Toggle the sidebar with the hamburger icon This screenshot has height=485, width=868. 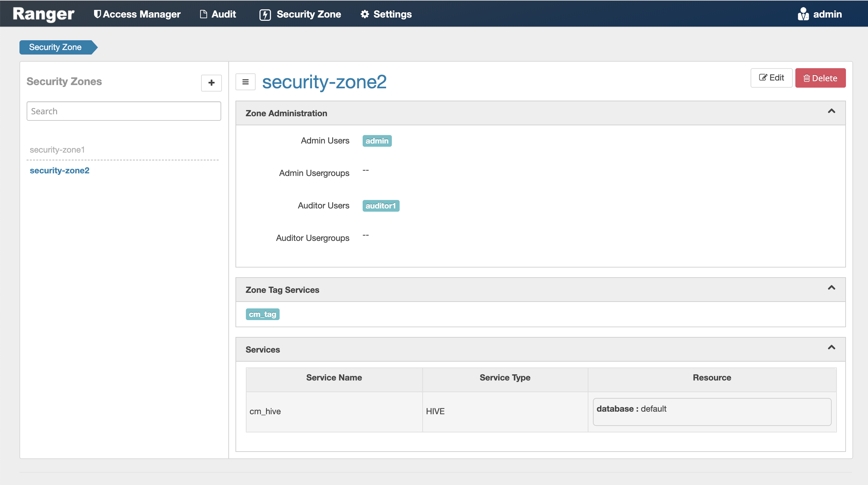(245, 82)
